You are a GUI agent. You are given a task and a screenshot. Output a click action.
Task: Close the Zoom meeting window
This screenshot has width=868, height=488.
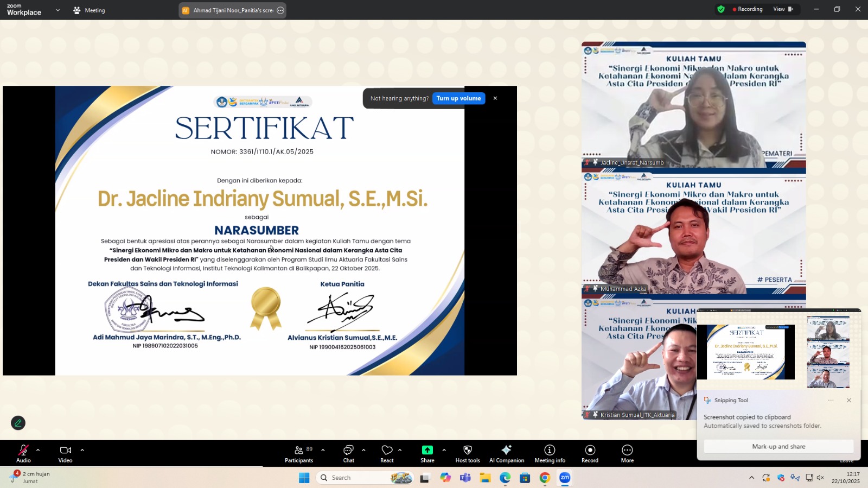coord(858,9)
